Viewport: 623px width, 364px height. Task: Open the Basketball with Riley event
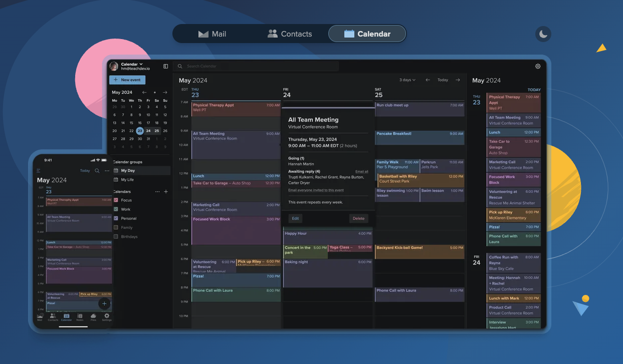pyautogui.click(x=421, y=180)
